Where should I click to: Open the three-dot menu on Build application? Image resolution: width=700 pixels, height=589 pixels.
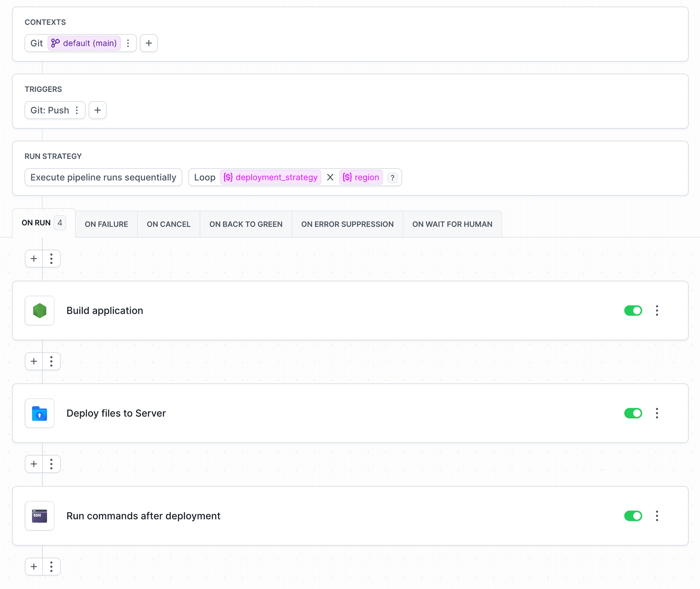[x=657, y=311]
